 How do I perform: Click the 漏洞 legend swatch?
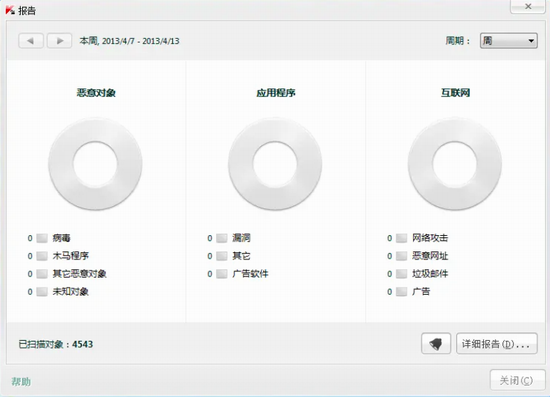pyautogui.click(x=222, y=238)
